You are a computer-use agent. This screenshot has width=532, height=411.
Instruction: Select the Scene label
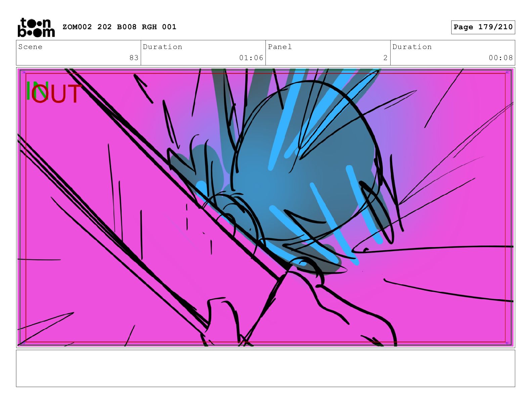[x=30, y=47]
